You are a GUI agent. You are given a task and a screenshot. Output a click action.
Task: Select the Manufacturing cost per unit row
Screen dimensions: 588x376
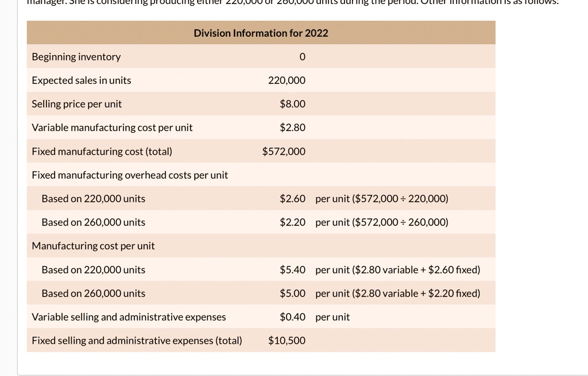coord(261,245)
